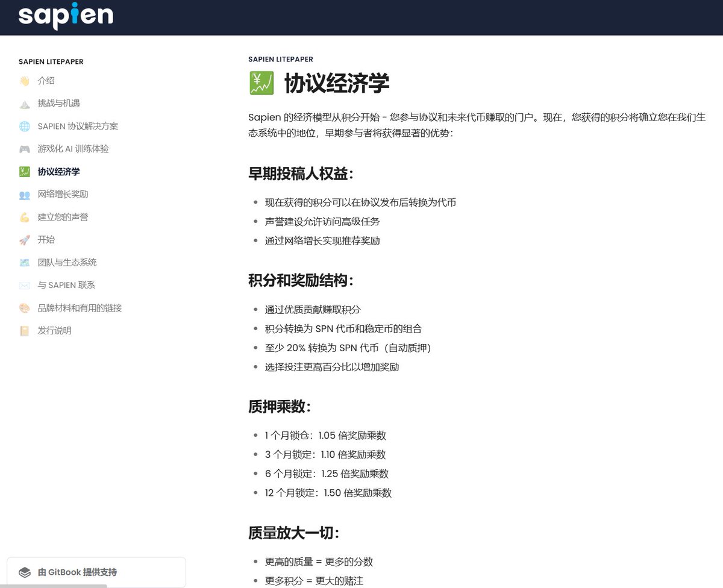Open the 挑战与机遇 page

(58, 104)
